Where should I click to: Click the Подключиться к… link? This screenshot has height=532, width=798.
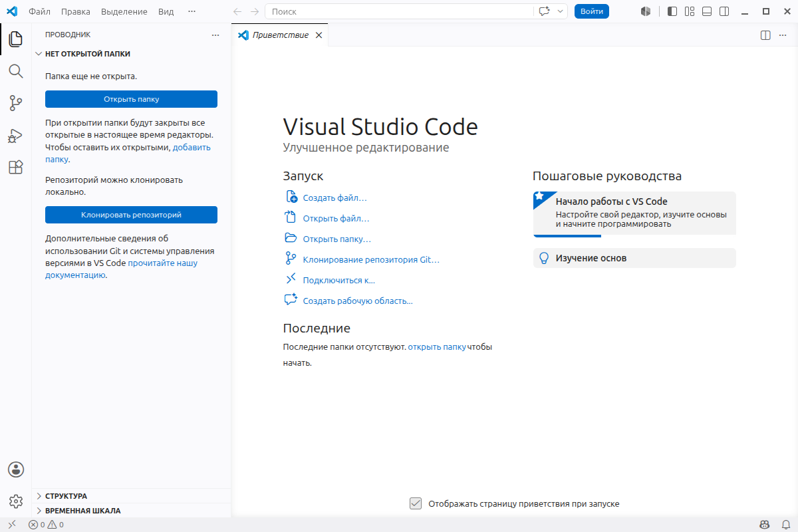(339, 281)
